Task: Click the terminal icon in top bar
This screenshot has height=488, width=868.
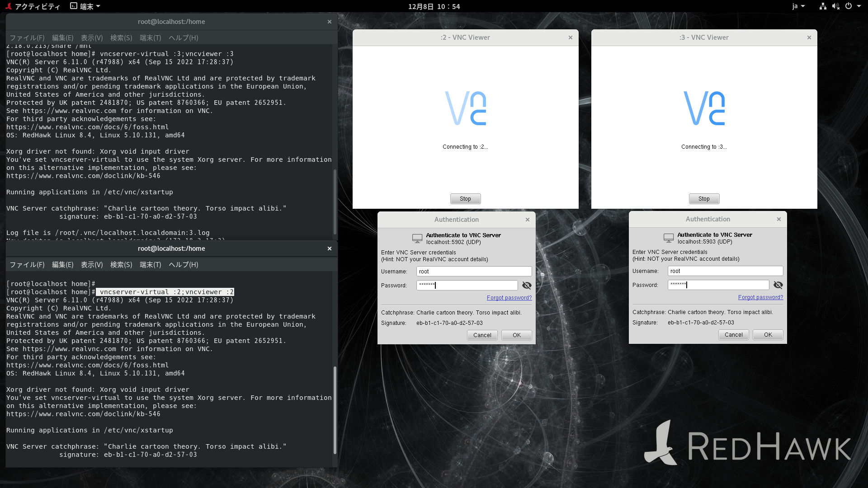Action: tap(74, 6)
